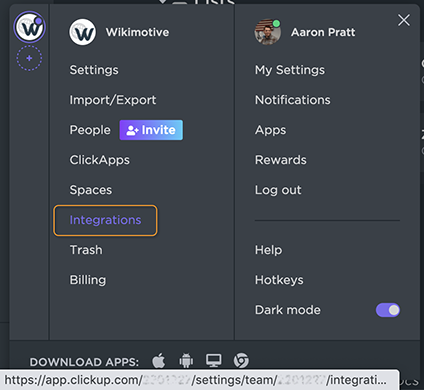424x390 pixels.
Task: Click the Wikimotive logo beside the workspace name
Action: pyautogui.click(x=83, y=32)
